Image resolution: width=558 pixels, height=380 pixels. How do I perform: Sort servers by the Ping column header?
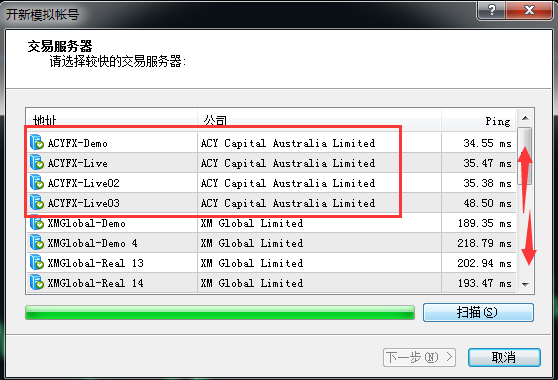click(x=479, y=120)
